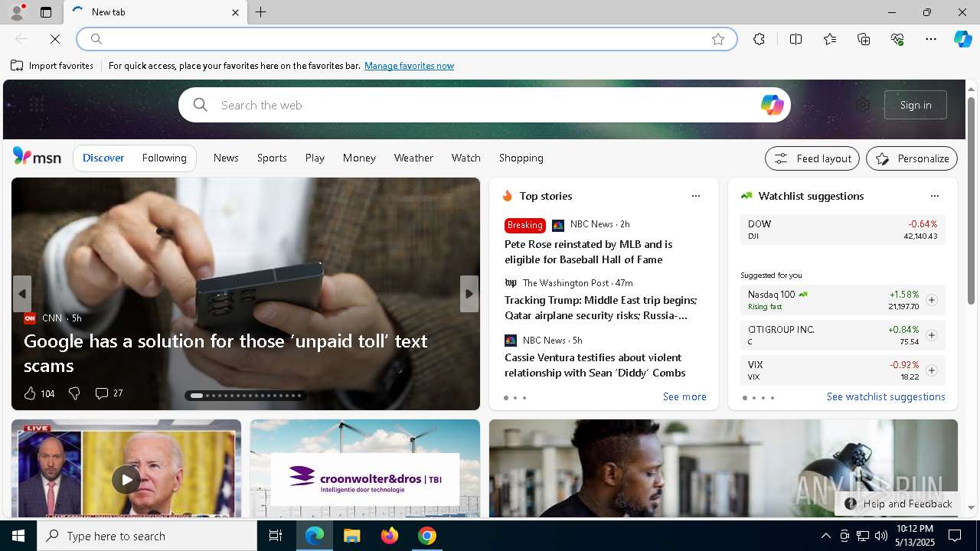This screenshot has height=551, width=980.
Task: Focus the browser address bar
Action: (x=407, y=39)
